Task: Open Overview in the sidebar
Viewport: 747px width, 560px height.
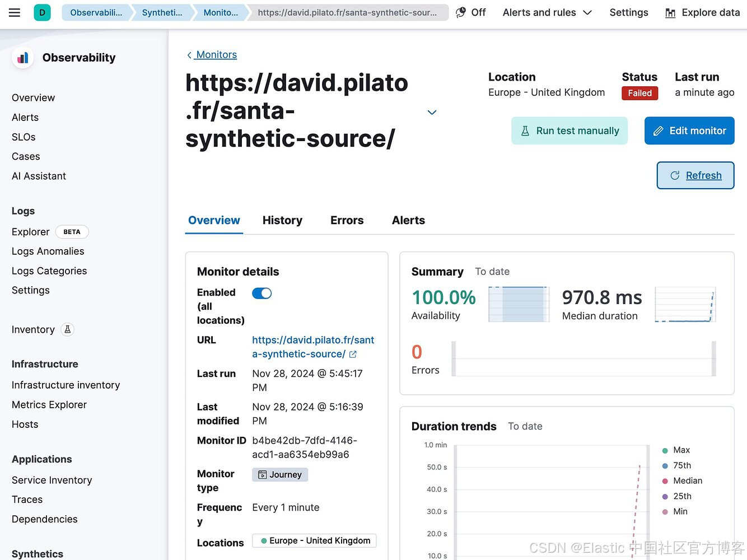Action: pyautogui.click(x=34, y=98)
